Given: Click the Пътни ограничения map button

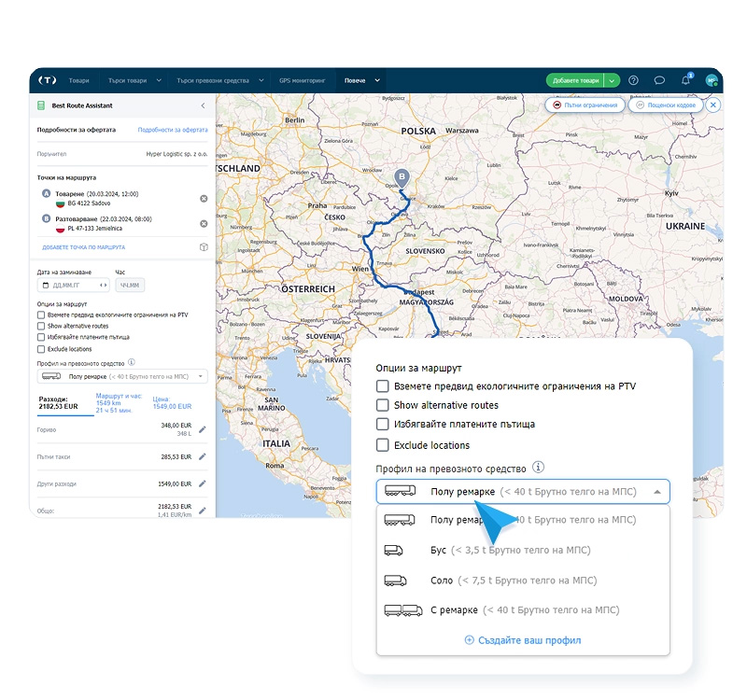Looking at the screenshot, I should [585, 105].
